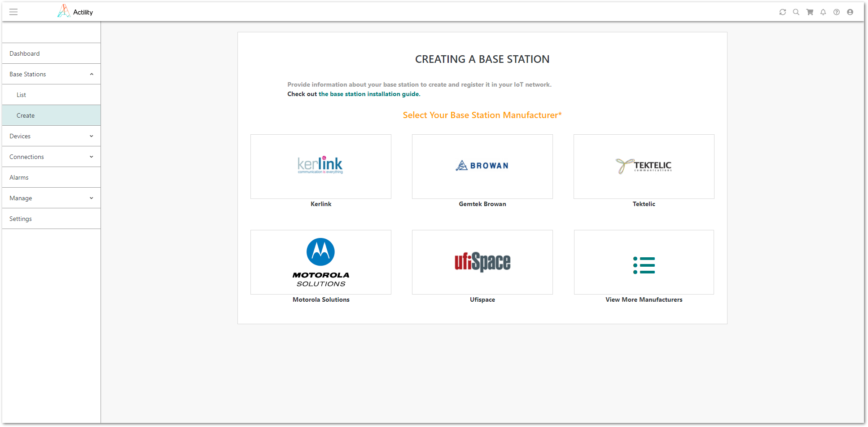
Task: Click the Actility logo
Action: coord(75,11)
